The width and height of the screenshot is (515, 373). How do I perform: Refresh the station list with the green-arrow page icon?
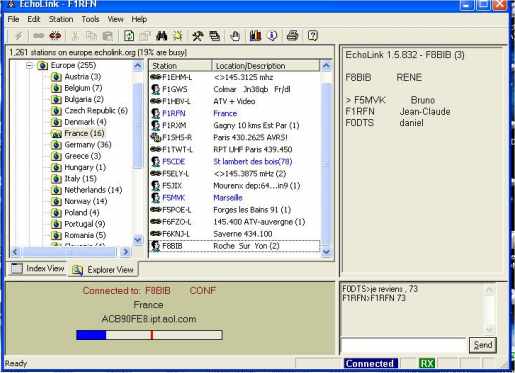tap(129, 36)
